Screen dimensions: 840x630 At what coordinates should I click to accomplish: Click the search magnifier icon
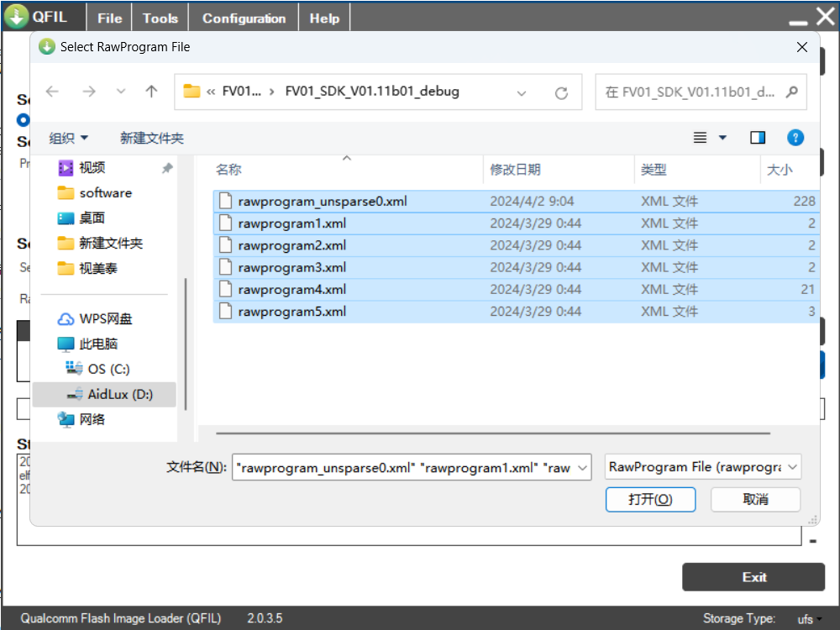point(792,92)
